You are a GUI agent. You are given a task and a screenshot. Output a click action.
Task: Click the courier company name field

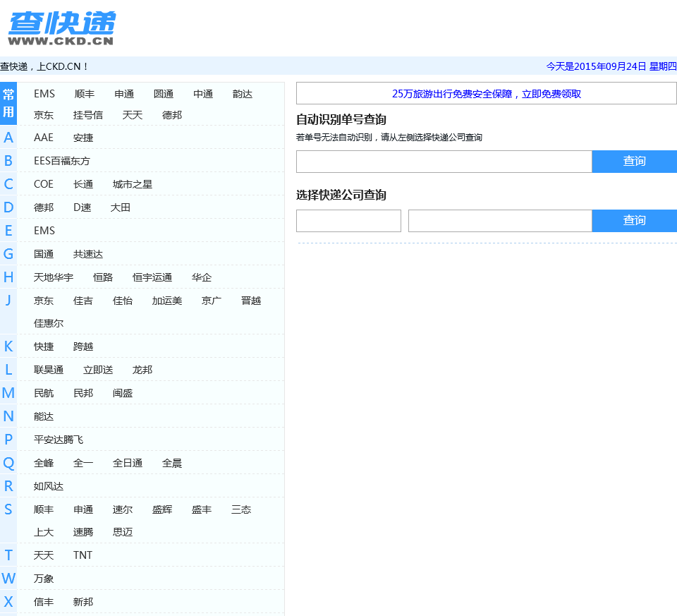[348, 221]
